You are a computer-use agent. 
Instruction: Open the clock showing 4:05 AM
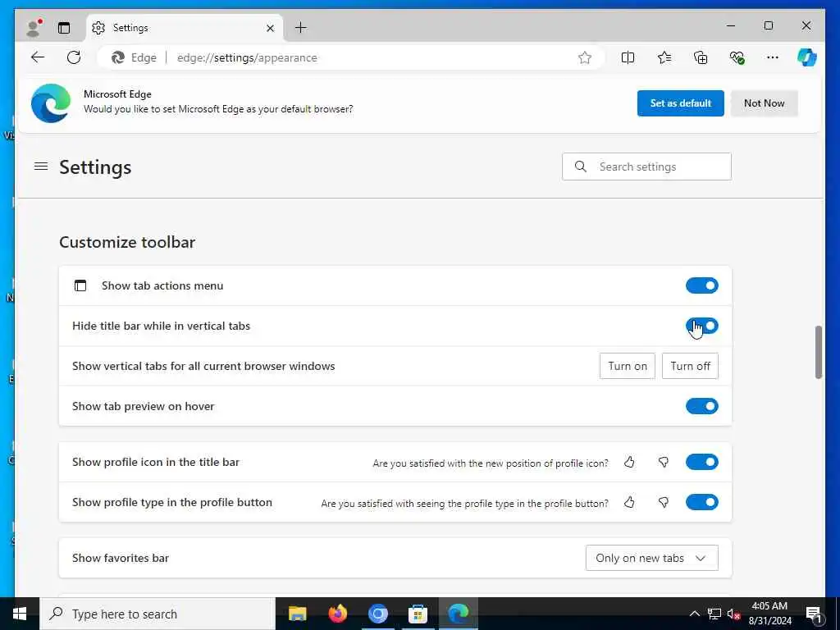point(769,614)
